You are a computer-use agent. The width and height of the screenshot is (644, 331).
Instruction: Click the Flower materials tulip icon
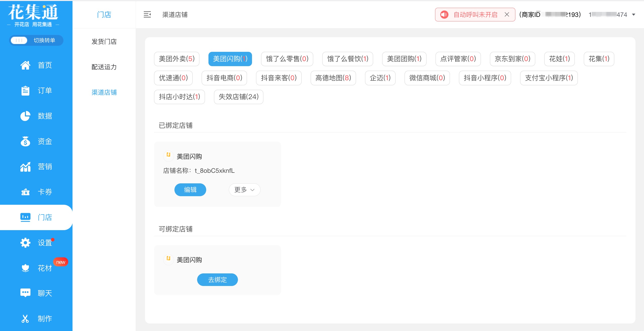coord(25,268)
